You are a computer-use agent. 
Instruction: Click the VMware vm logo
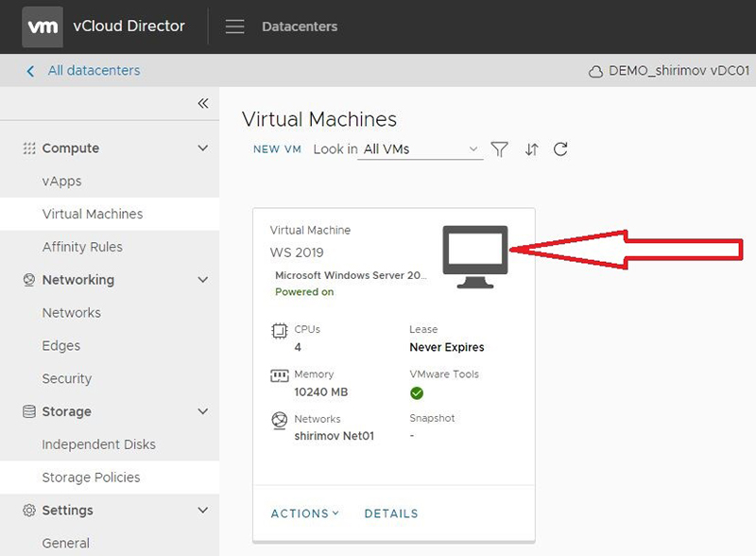click(x=43, y=26)
